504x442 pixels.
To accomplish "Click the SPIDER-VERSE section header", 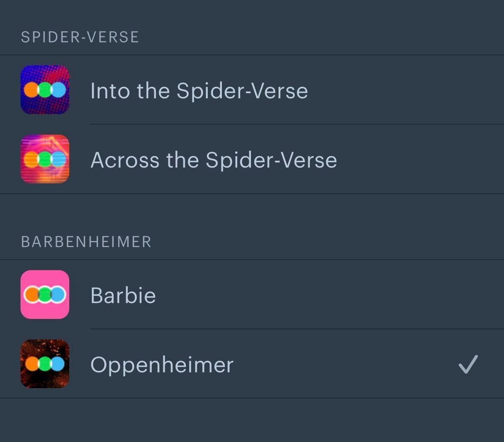I will [80, 37].
